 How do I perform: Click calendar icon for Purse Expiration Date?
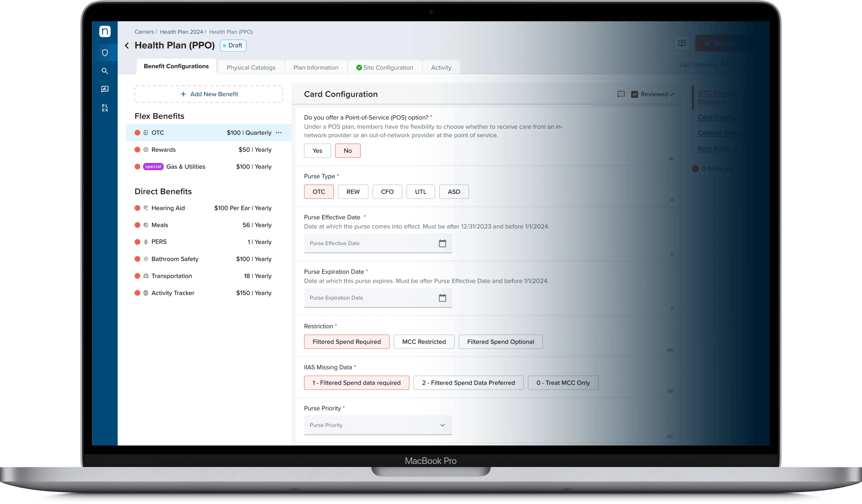442,298
